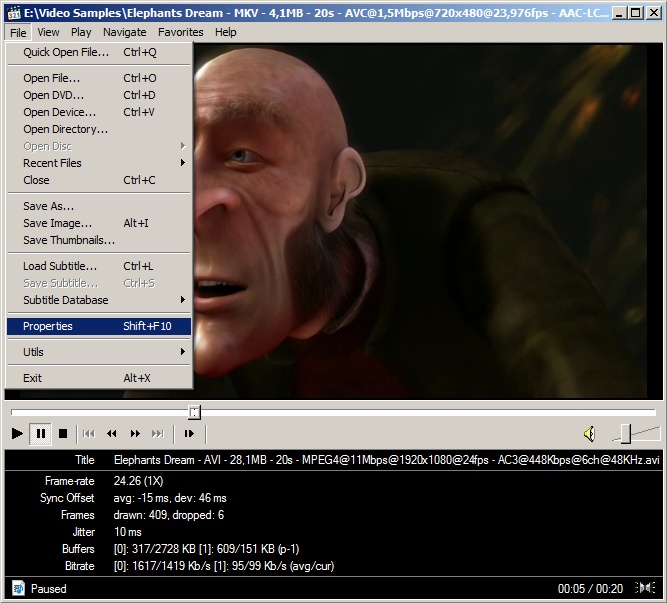Click the audio channel icon in status bar

[x=645, y=588]
